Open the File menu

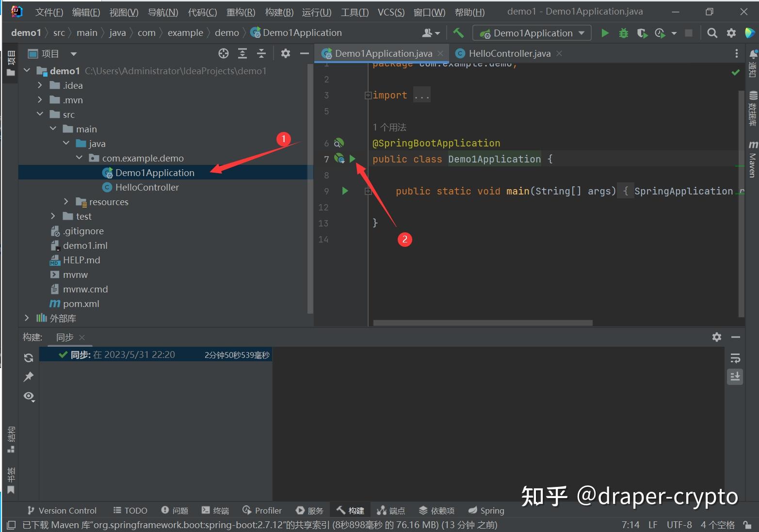(49, 12)
